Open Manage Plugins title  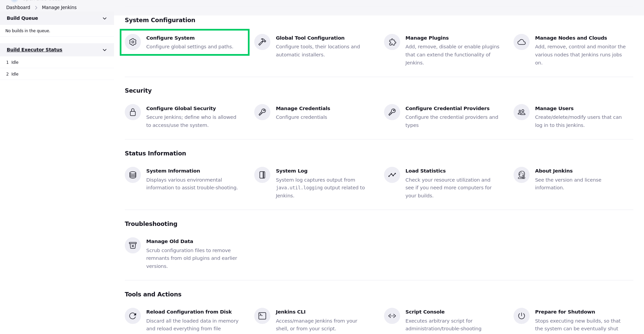427,38
